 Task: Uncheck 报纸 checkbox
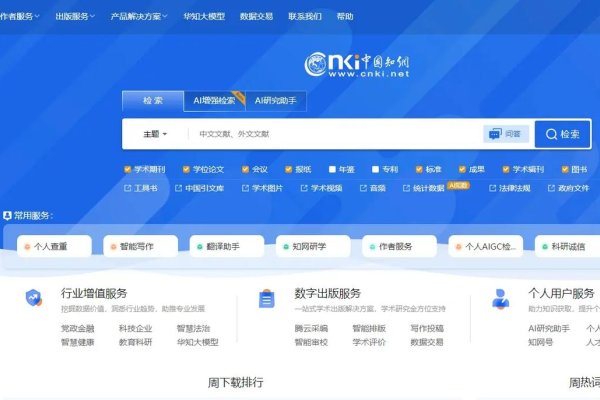[x=289, y=169]
